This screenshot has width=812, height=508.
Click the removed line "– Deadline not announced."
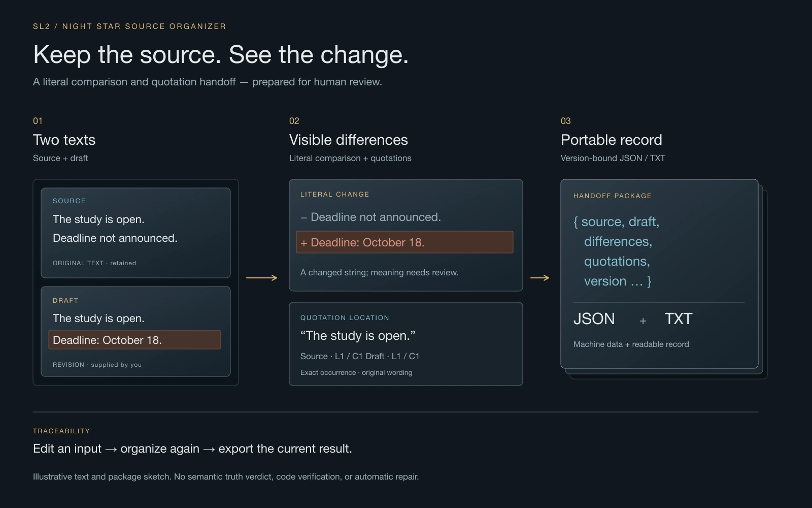(370, 217)
